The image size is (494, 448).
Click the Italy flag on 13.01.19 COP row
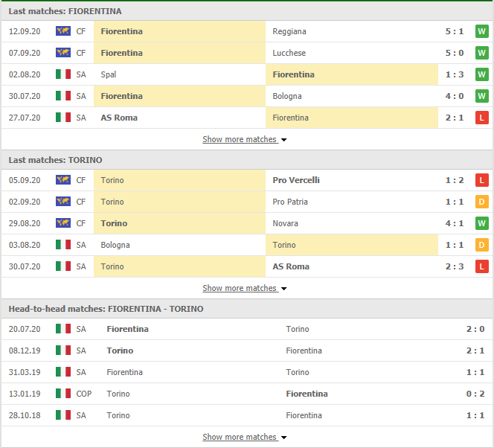click(x=63, y=394)
